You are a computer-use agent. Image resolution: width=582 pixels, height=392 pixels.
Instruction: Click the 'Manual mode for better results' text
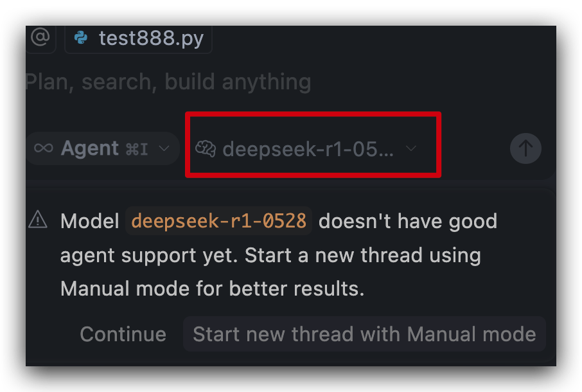[213, 289]
